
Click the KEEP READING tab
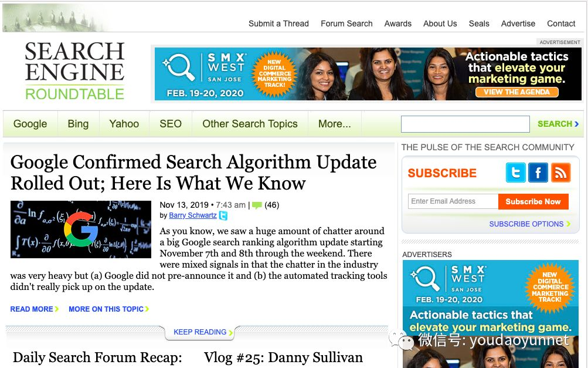(x=200, y=332)
